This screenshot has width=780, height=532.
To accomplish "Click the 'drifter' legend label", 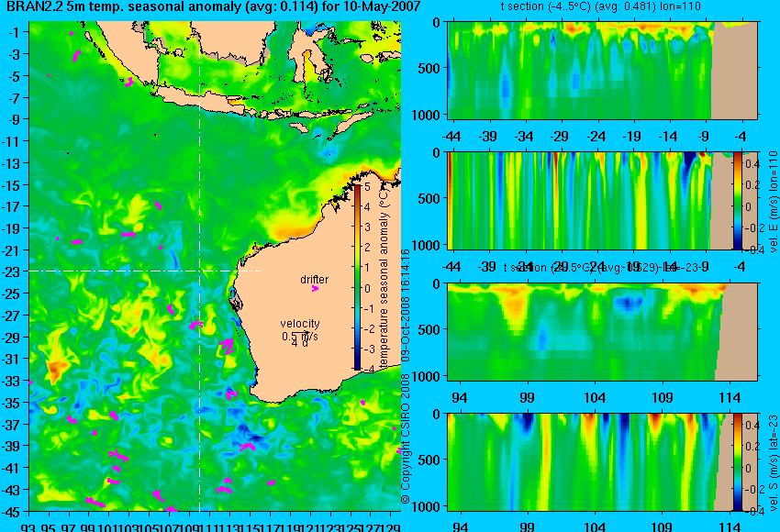I will [x=315, y=280].
